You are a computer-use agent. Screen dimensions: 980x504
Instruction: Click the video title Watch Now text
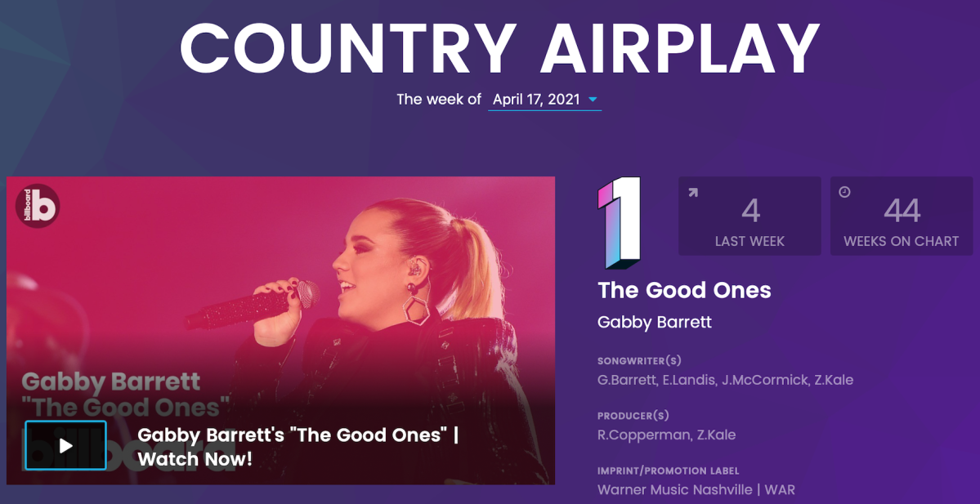click(x=298, y=447)
